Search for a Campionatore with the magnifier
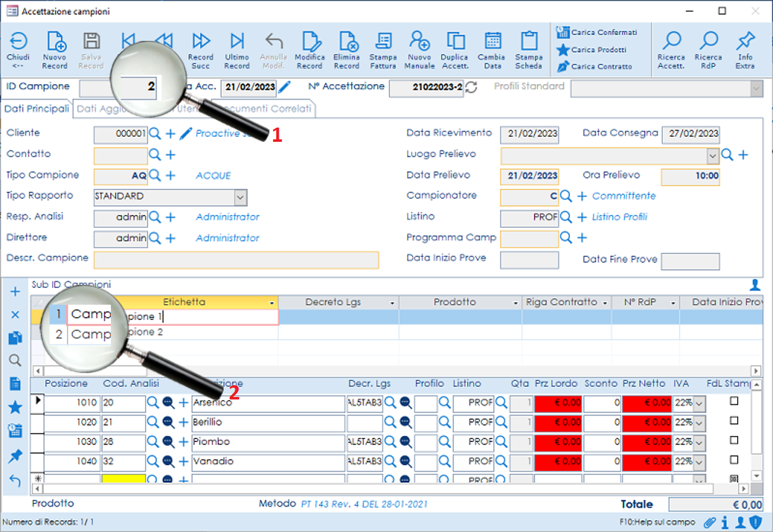Screen dimensions: 773x532 [x=566, y=196]
